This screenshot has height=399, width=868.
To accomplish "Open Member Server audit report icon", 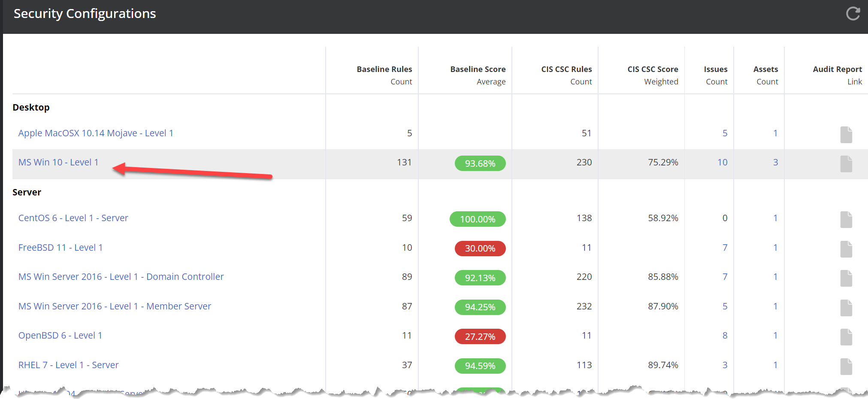I will (x=846, y=308).
